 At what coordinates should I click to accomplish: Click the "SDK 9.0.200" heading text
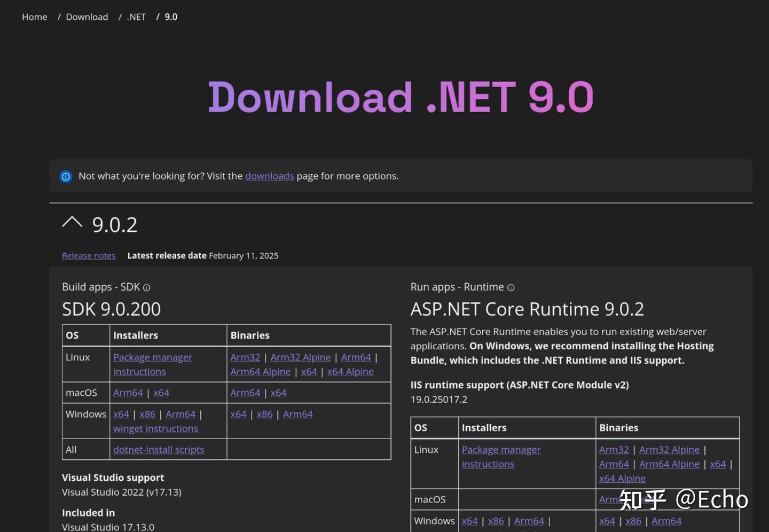click(111, 309)
